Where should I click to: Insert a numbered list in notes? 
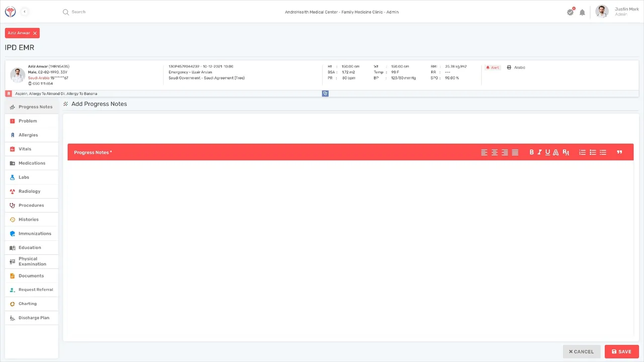(582, 152)
